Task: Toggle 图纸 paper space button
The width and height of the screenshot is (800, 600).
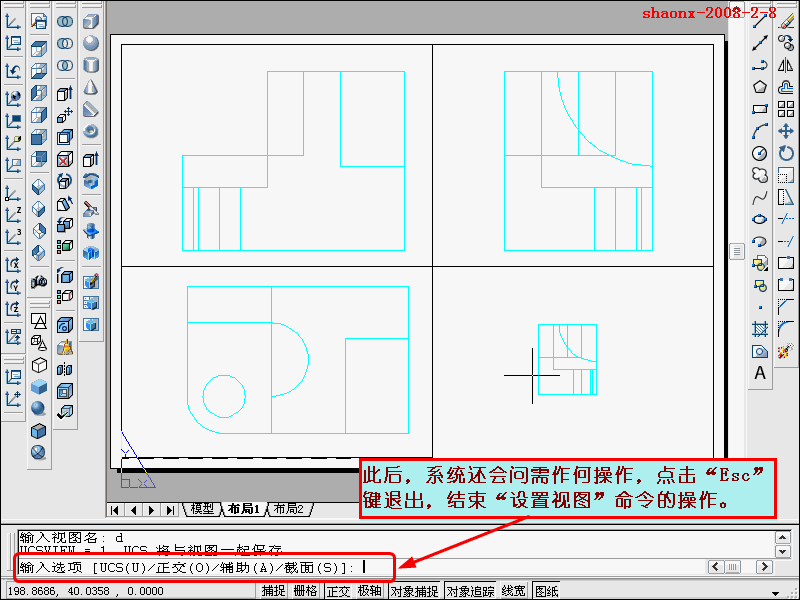Action: 546,591
